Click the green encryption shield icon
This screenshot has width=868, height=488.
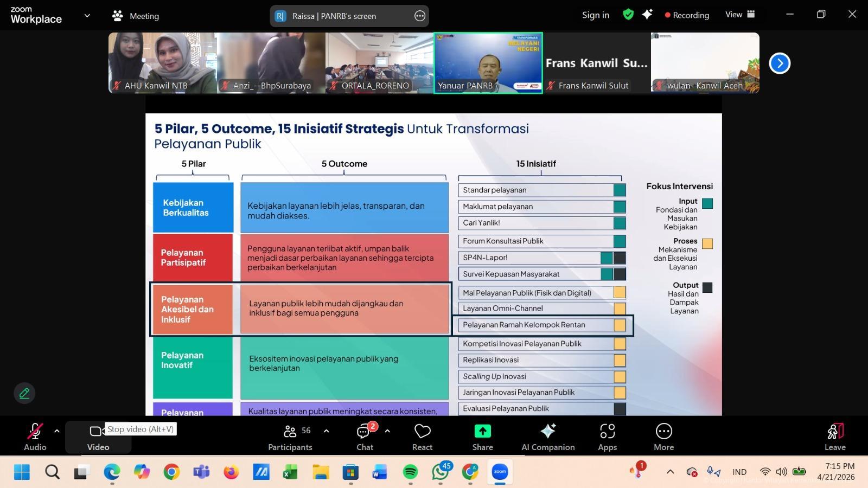[628, 15]
